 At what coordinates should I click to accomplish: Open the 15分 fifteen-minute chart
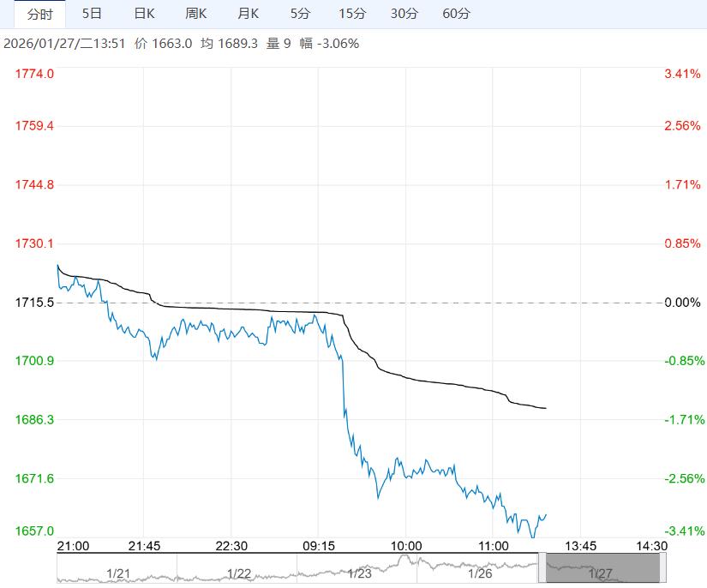tap(354, 14)
